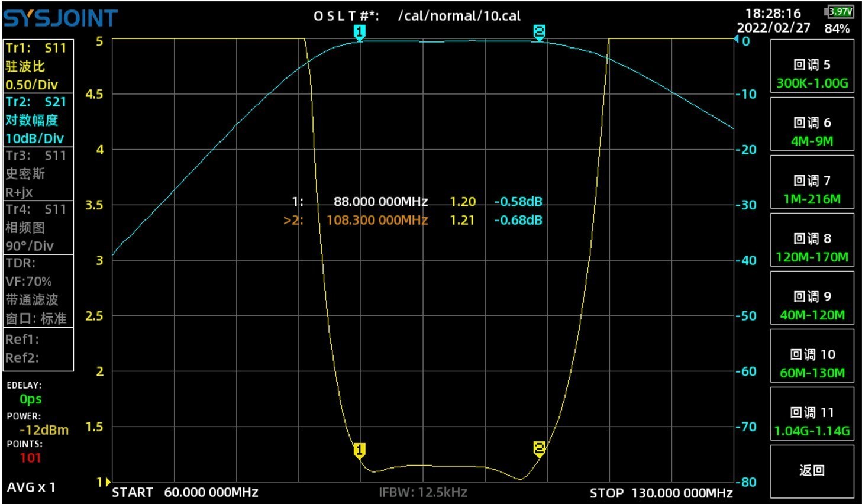Select yellow marker 1 on SWR trace
This screenshot has width=862, height=504.
(x=359, y=451)
